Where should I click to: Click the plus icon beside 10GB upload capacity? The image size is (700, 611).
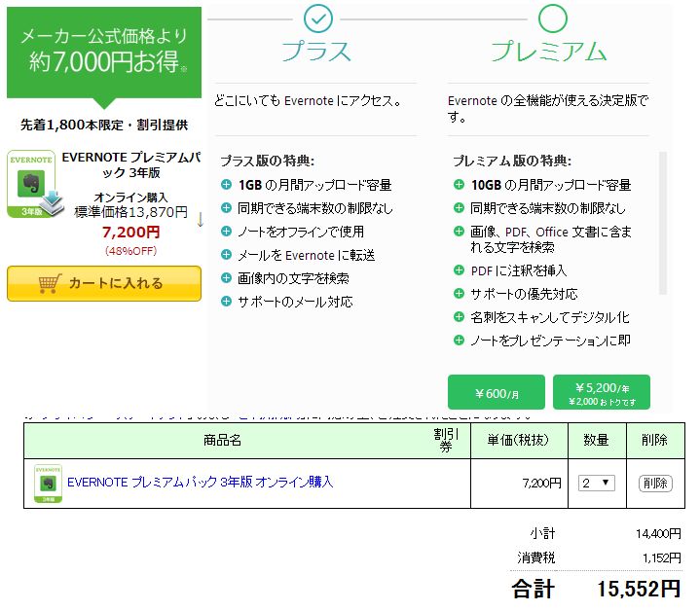(459, 185)
